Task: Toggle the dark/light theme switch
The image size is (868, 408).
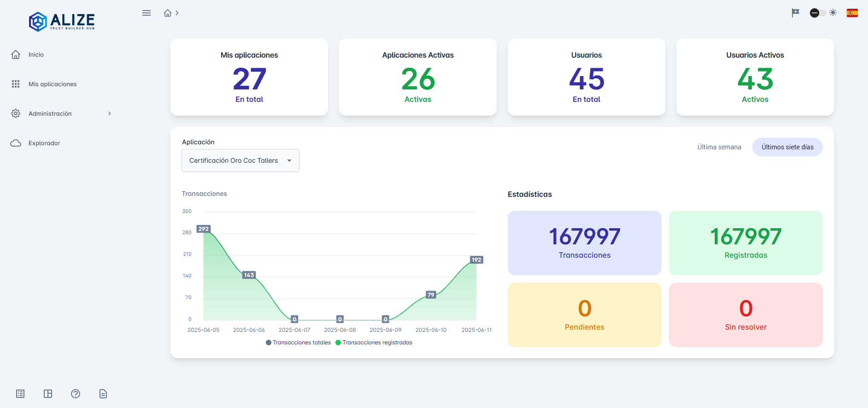Action: pyautogui.click(x=818, y=13)
